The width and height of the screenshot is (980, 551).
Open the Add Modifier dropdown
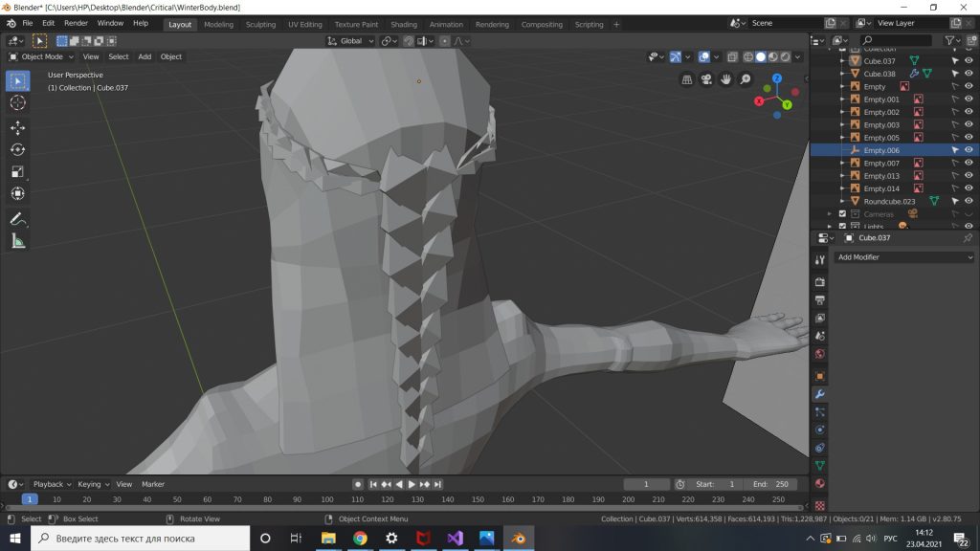[903, 257]
